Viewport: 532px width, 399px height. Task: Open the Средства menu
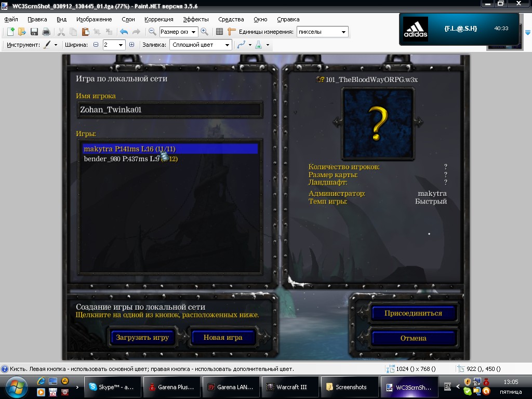pyautogui.click(x=231, y=19)
